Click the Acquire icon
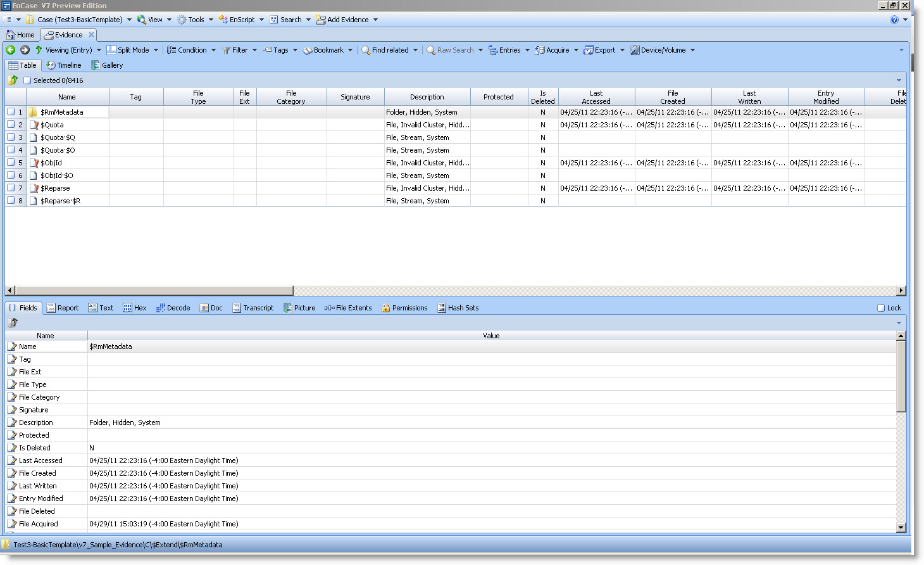 coord(540,50)
